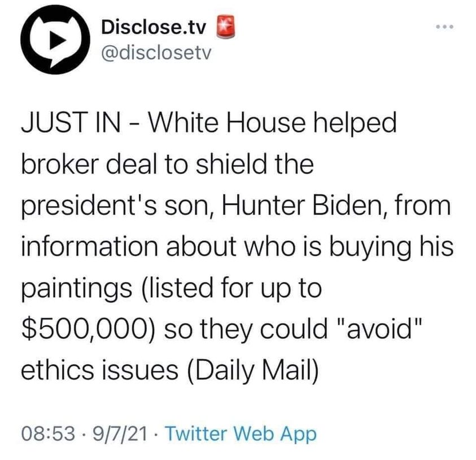The height and width of the screenshot is (460, 476).
Task: Click the word information in tweet
Action: coord(93,247)
